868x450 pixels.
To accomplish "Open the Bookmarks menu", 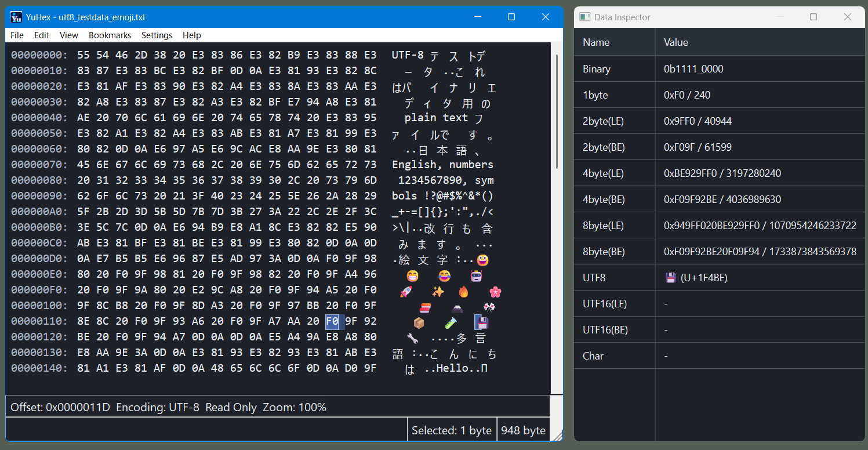I will pos(110,35).
